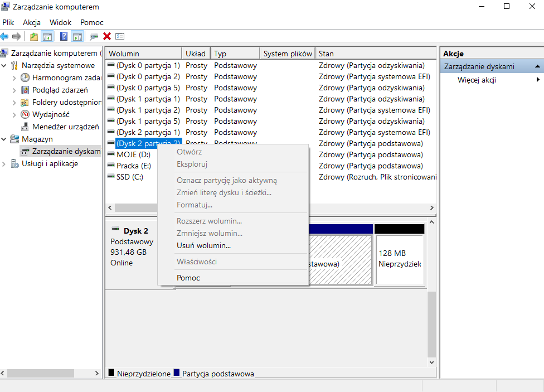Click the blue Partycja podstawowa legend swatch
Viewport: 544px width, 392px height.
[177, 372]
